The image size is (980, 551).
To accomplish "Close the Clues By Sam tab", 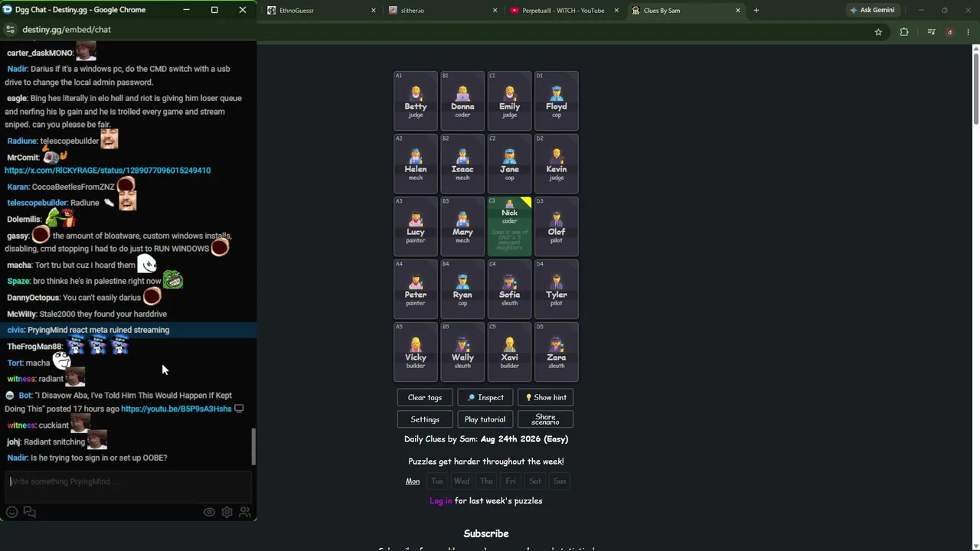I will pyautogui.click(x=738, y=11).
